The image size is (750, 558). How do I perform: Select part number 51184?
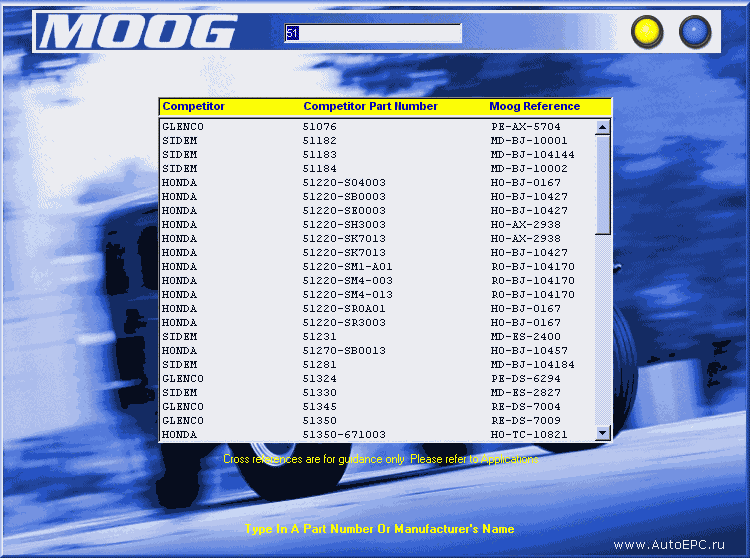(320, 168)
